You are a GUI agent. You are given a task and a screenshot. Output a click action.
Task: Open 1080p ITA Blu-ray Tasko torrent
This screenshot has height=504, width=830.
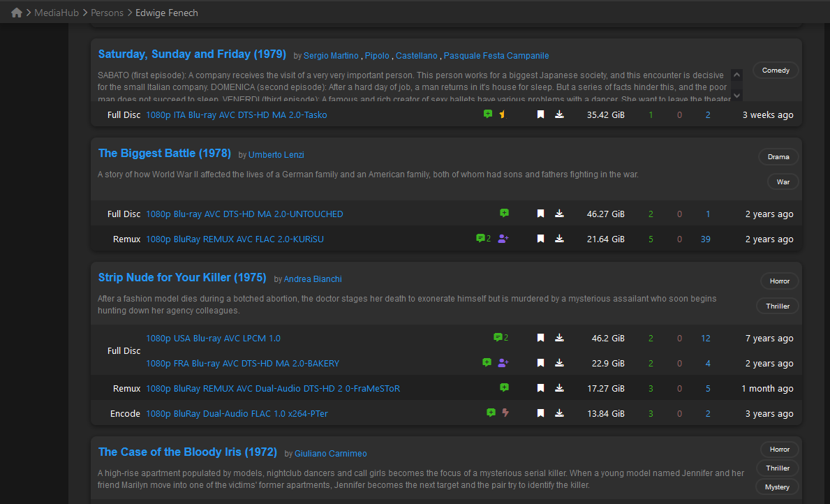point(237,115)
